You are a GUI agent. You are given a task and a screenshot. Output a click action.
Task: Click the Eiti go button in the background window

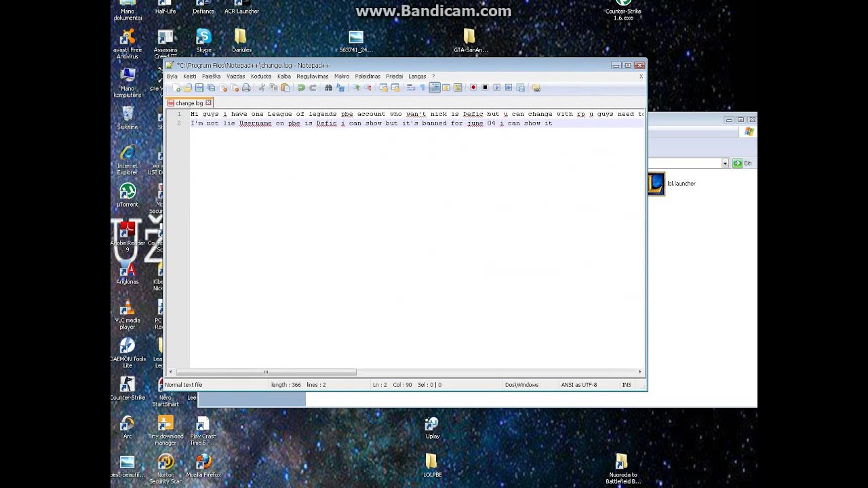(x=743, y=163)
